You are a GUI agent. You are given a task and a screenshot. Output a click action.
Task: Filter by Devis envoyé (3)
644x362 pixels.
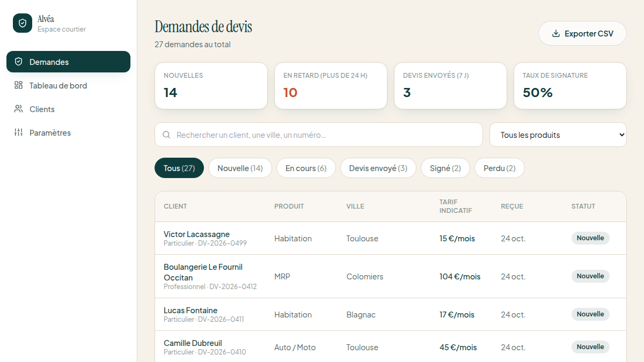pos(378,168)
